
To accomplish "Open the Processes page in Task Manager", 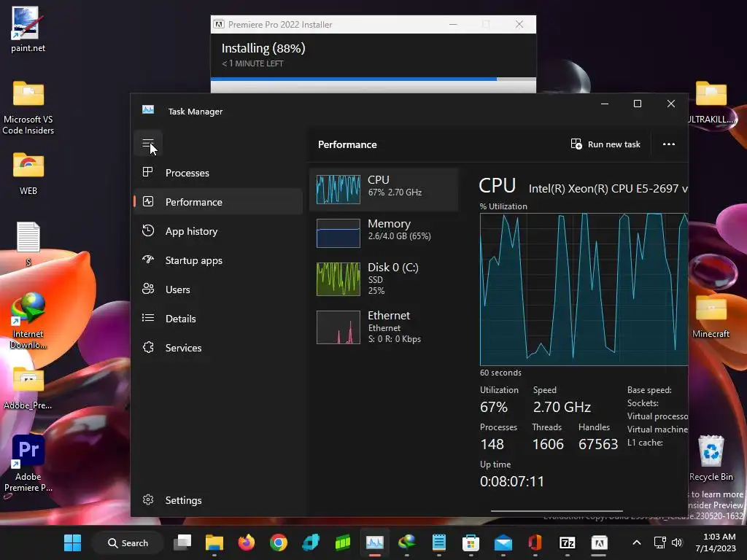I will (x=218, y=173).
